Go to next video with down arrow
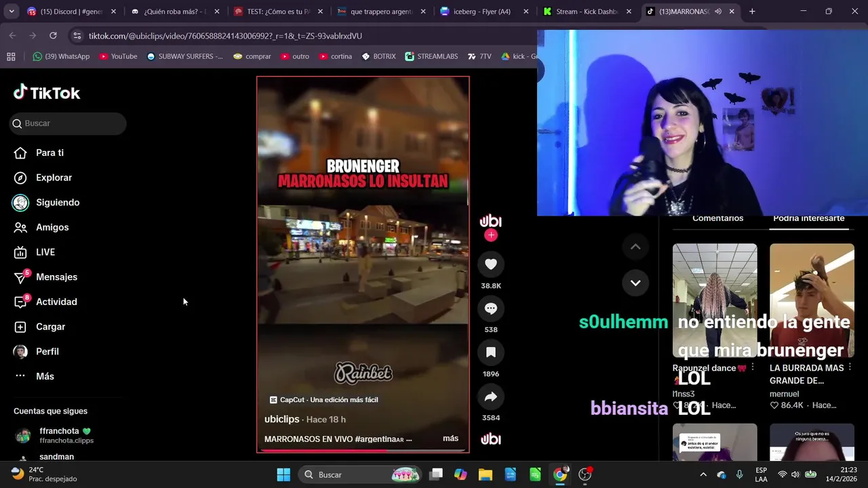The image size is (868, 488). pyautogui.click(x=635, y=283)
